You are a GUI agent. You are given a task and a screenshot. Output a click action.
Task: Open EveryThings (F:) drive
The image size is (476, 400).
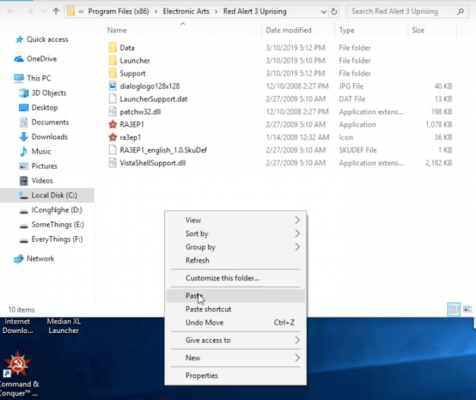pyautogui.click(x=57, y=239)
